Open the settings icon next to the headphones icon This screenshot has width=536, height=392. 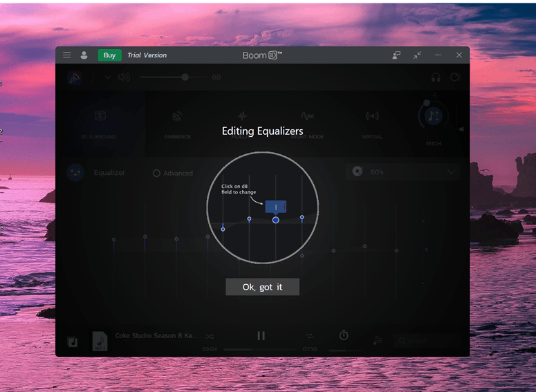455,77
